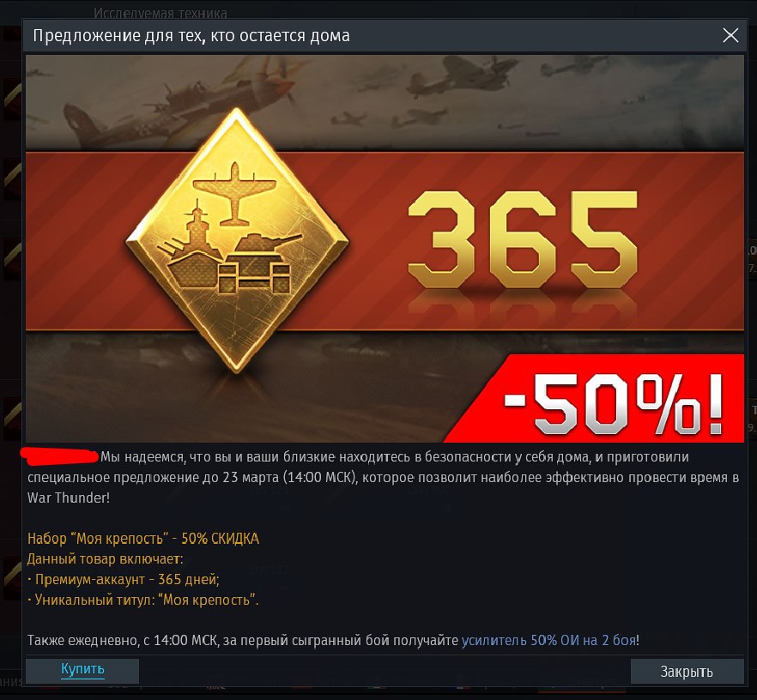Click the gold premium diamond emblem
This screenshot has height=700, width=757.
(x=237, y=239)
